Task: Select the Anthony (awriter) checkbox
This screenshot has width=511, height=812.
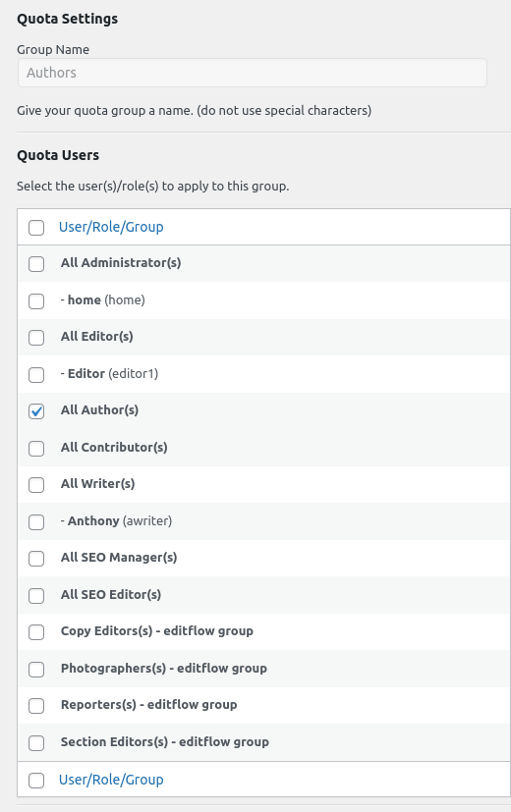Action: pyautogui.click(x=36, y=521)
